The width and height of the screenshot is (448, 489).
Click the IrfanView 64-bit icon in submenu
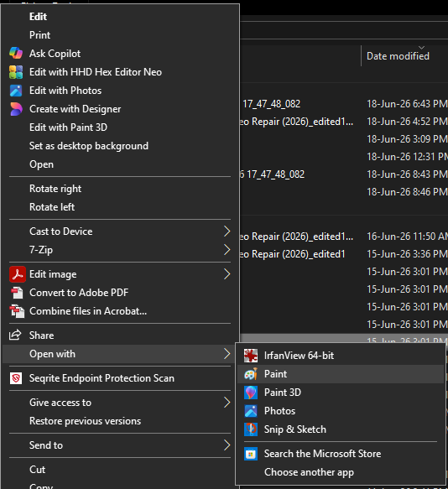pyautogui.click(x=251, y=356)
